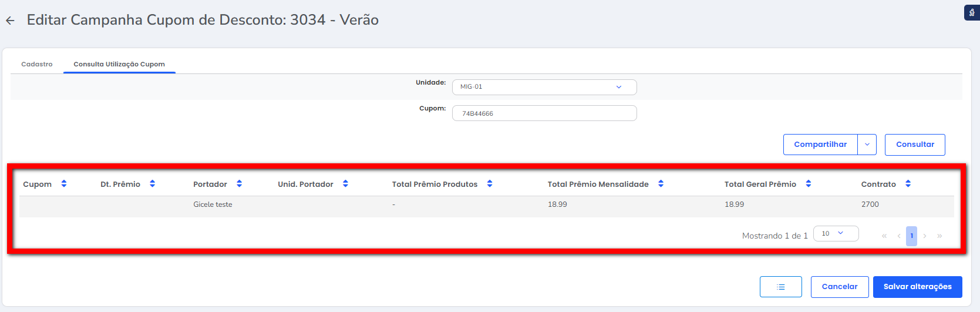
Task: Sort table by Contrato column
Action: pos(908,184)
